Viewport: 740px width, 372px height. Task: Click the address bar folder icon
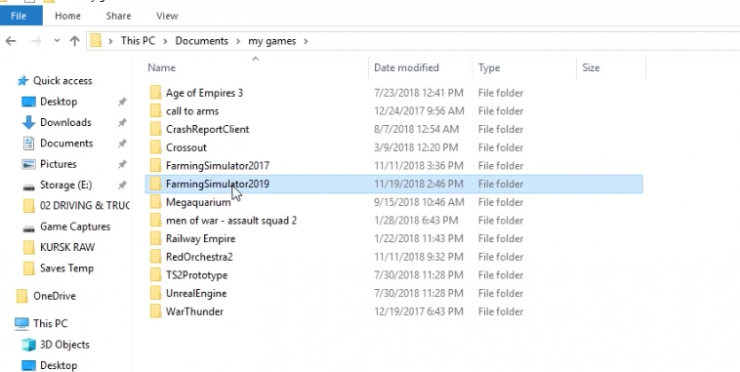(x=96, y=41)
